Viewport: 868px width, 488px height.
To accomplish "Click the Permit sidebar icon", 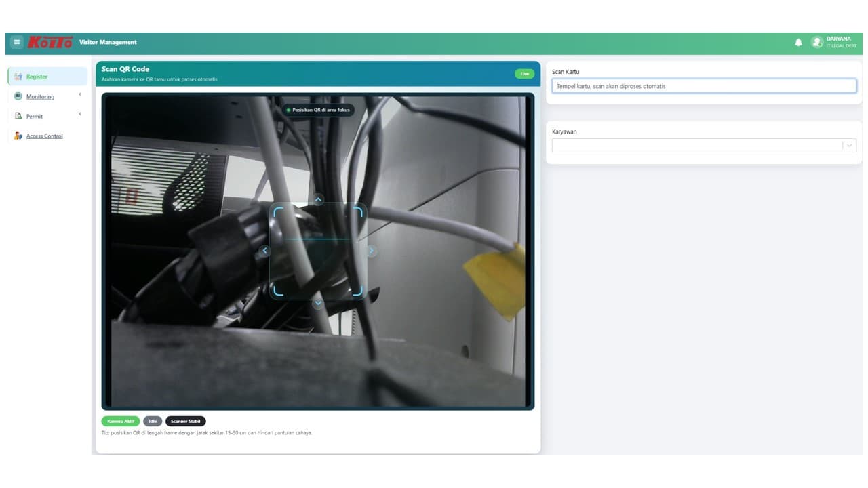I will [x=18, y=116].
